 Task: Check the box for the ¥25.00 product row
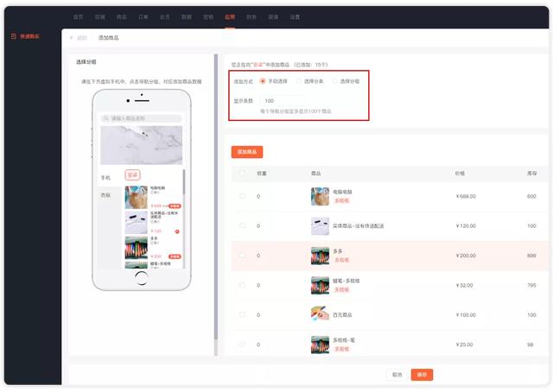click(x=242, y=344)
